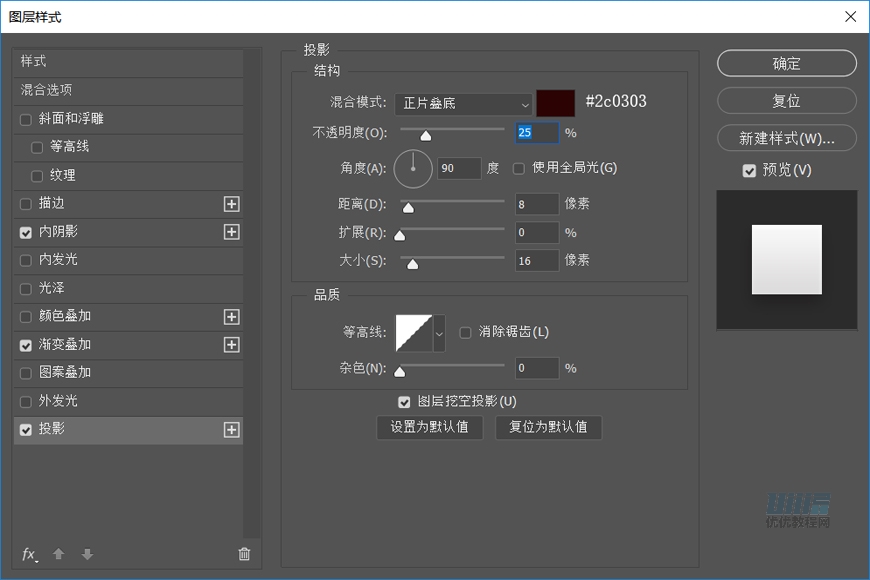870x580 pixels.
Task: Click 复位为默认值 to reset defaults
Action: [548, 427]
